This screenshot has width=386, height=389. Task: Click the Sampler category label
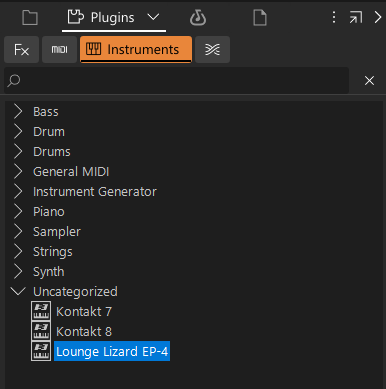57,232
